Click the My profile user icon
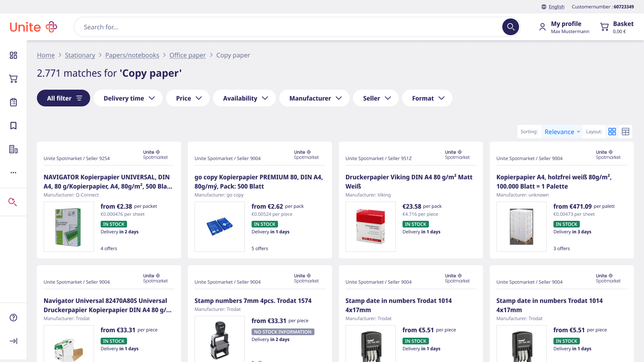 [x=543, y=27]
